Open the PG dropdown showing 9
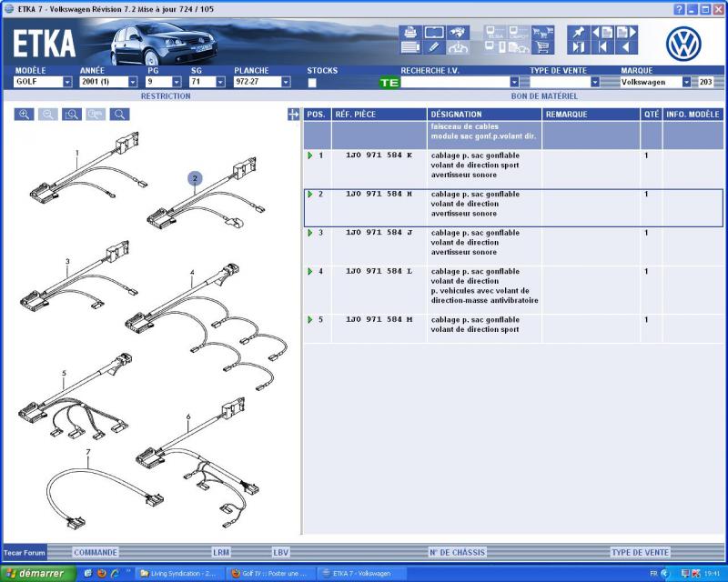Viewport: 728px width, 582px height. [177, 82]
